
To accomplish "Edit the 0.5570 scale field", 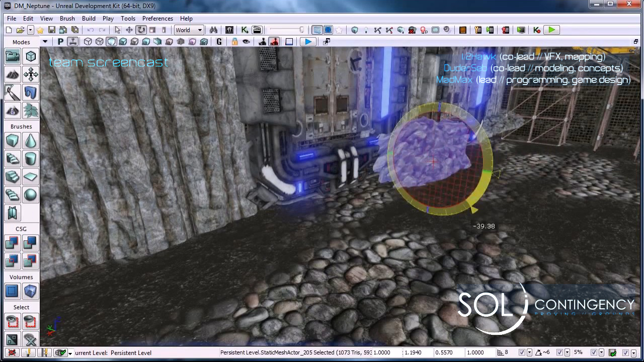I will click(x=449, y=352).
